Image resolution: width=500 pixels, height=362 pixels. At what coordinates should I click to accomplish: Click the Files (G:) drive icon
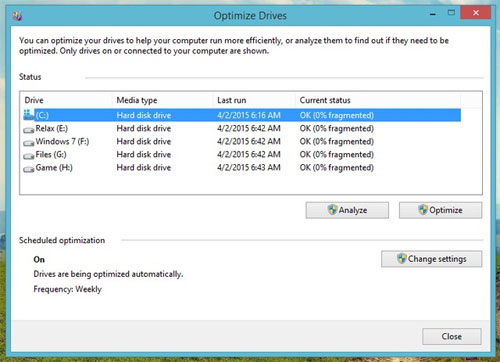coord(29,156)
